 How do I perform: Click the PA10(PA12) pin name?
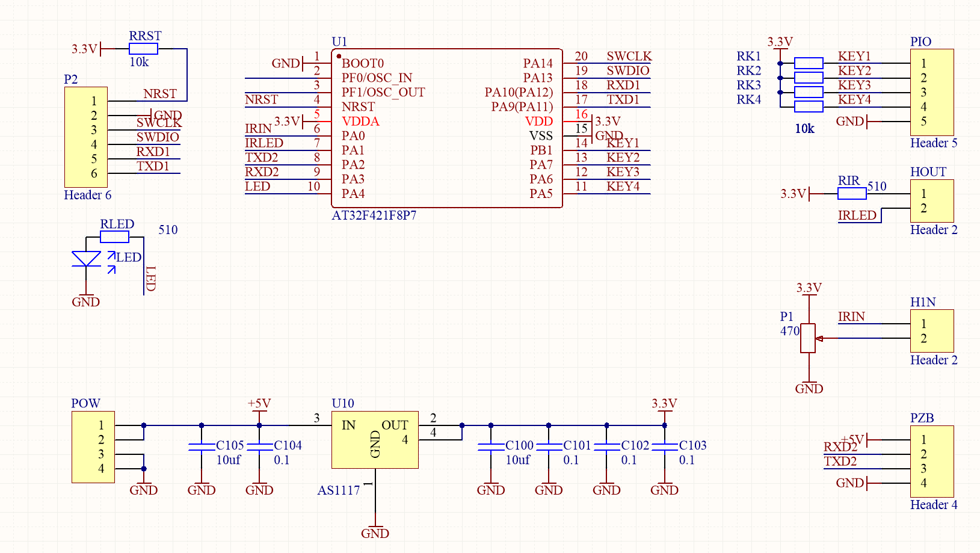[519, 92]
